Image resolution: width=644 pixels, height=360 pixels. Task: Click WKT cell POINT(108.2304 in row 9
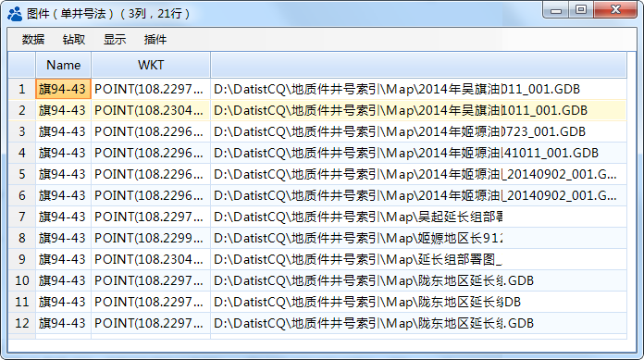pyautogui.click(x=151, y=260)
